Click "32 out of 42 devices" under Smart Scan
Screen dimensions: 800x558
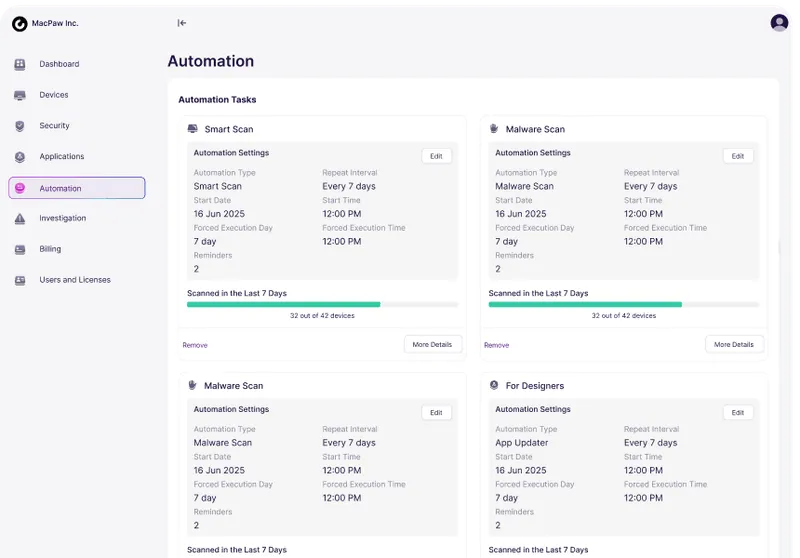point(322,316)
